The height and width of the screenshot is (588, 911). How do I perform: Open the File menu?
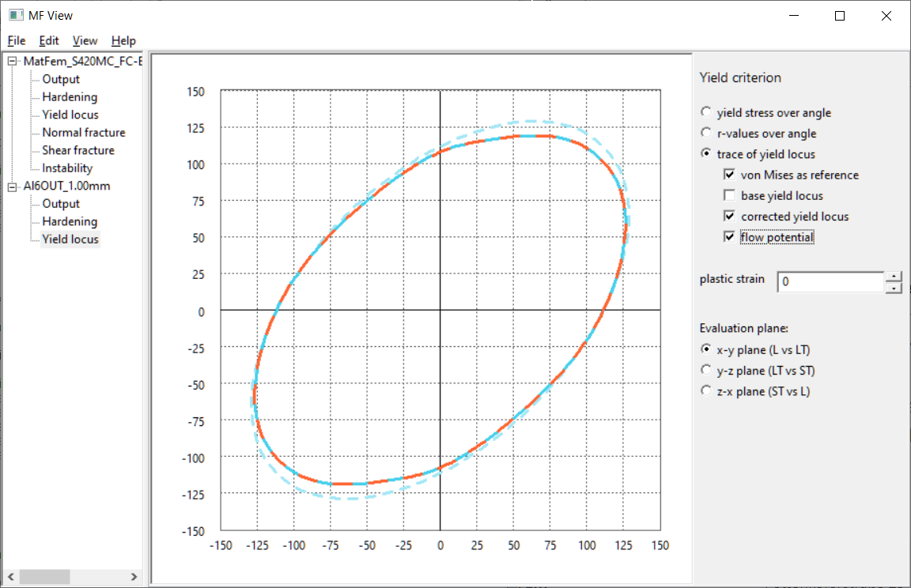click(x=17, y=40)
